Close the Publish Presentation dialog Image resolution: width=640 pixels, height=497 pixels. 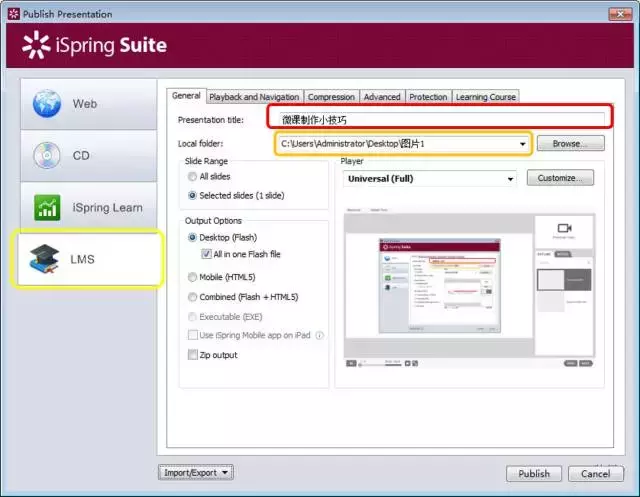click(620, 14)
